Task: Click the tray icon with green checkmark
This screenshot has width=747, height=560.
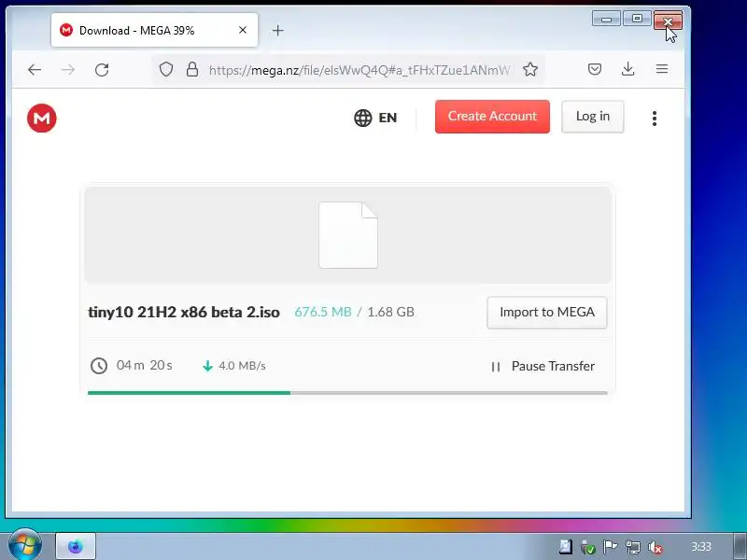Action: [x=588, y=547]
